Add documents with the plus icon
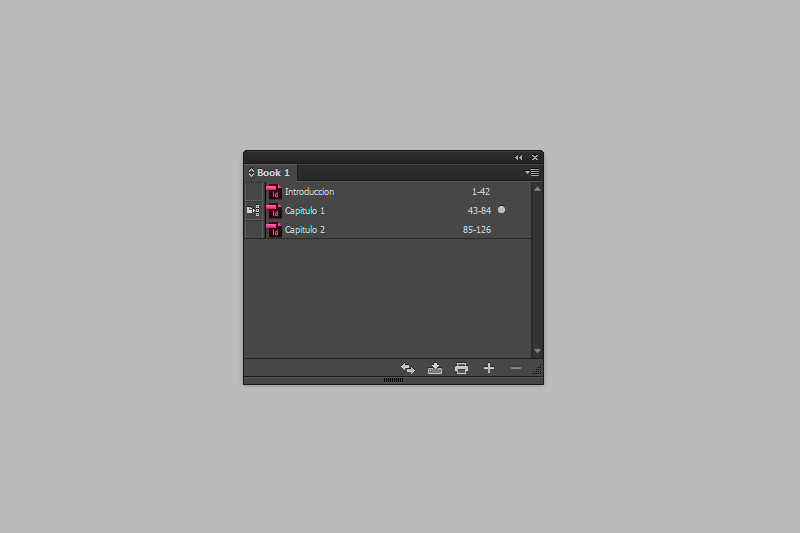Viewport: 800px width, 533px height. click(x=489, y=368)
